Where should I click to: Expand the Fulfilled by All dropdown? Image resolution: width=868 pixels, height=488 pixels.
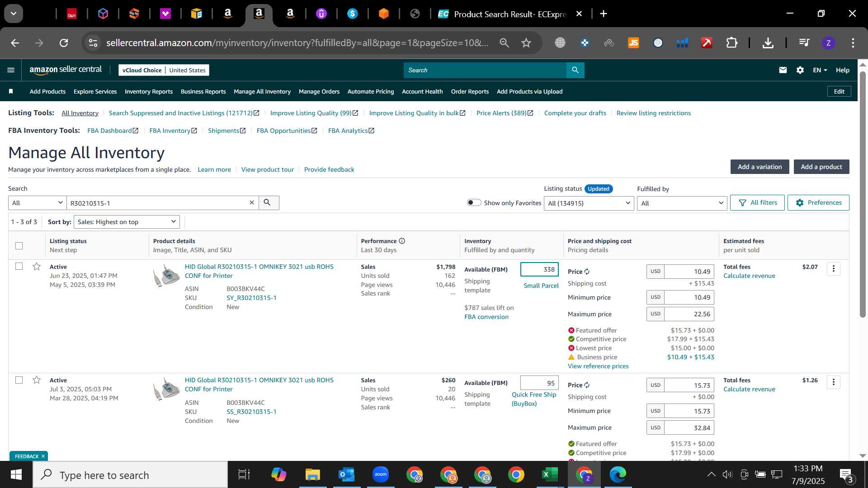click(x=682, y=203)
